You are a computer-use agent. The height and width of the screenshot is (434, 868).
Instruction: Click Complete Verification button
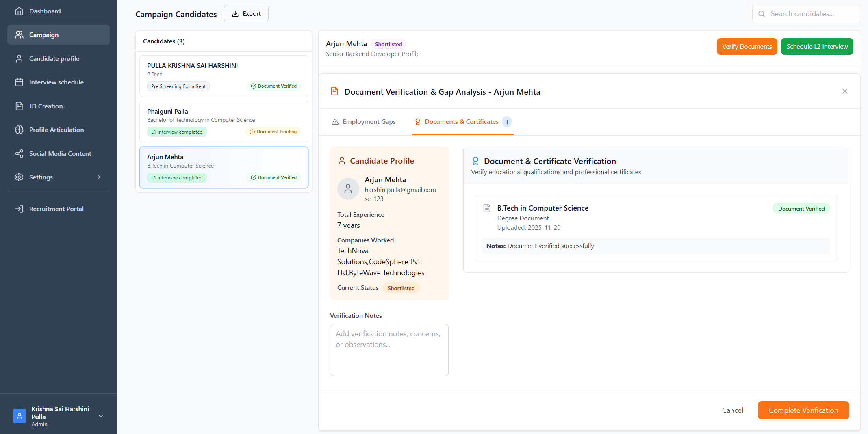click(803, 410)
